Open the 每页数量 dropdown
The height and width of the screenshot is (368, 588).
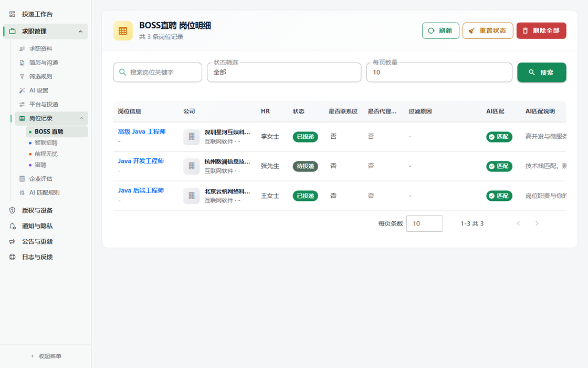click(439, 72)
